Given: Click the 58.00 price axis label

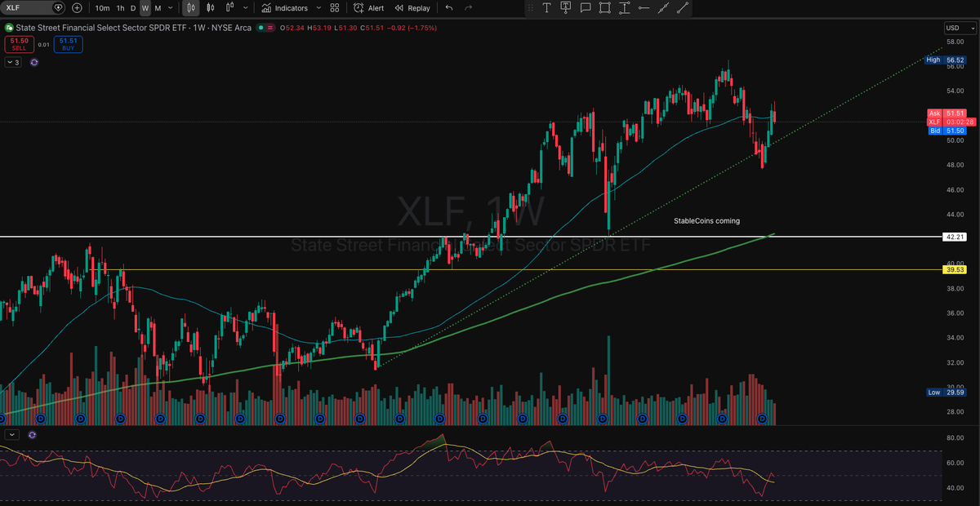Looking at the screenshot, I should (x=955, y=41).
